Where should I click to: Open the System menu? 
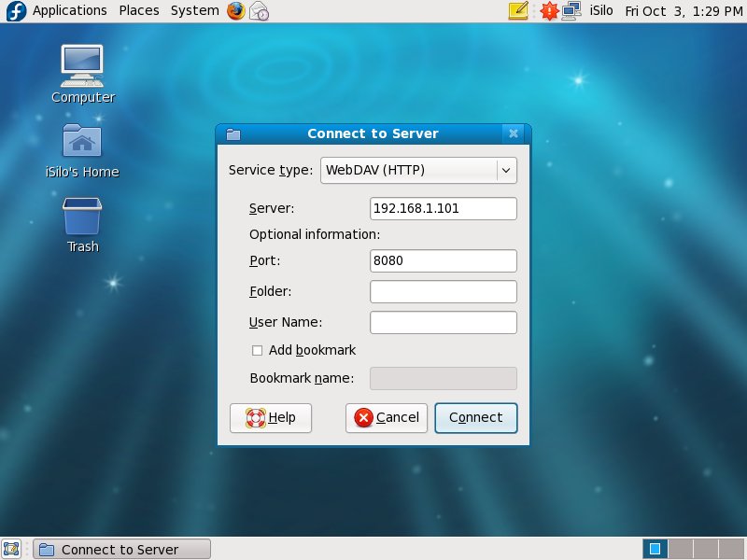pos(194,11)
